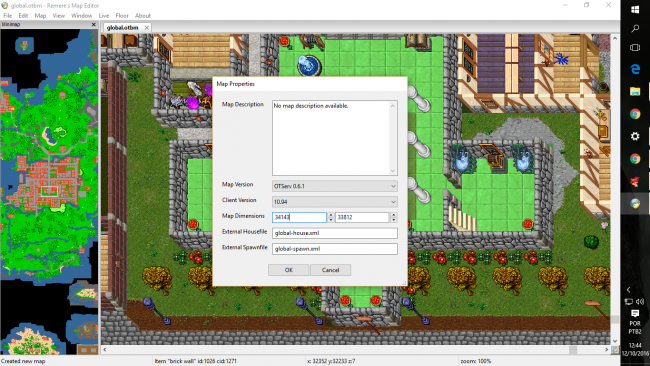Close the Minimap panel
Screen dimensions: 650x366
[x=93, y=24]
